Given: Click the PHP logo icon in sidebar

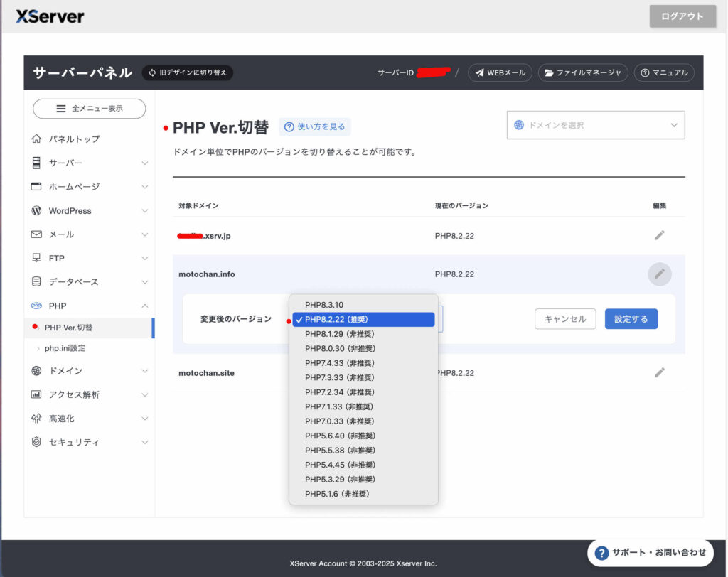Looking at the screenshot, I should (x=36, y=306).
